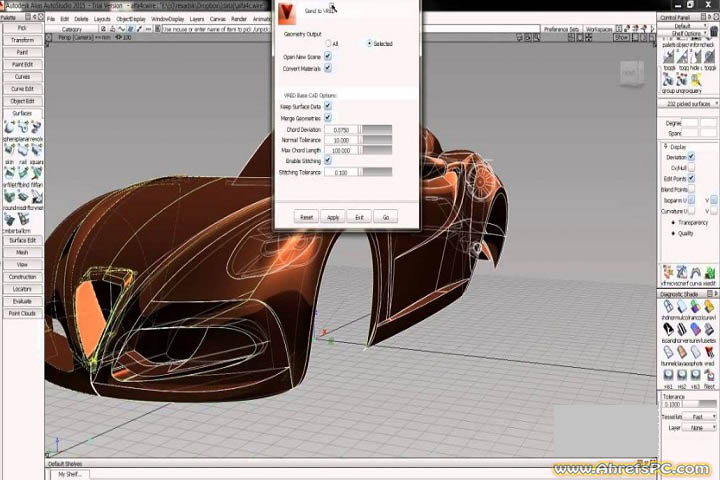Select the square surface tool
The width and height of the screenshot is (720, 480).
coord(36,151)
